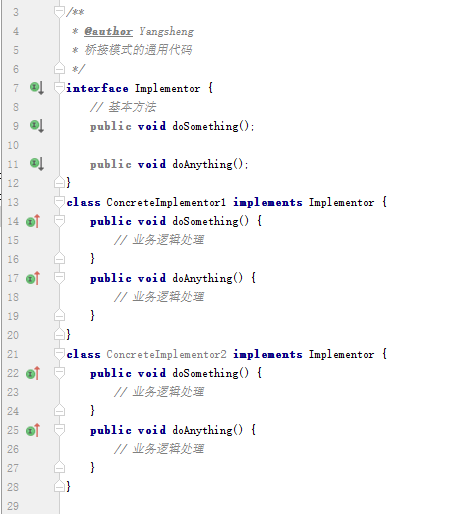Image resolution: width=468 pixels, height=514 pixels.
Task: Click the @author tag in the comment
Action: tap(108, 31)
